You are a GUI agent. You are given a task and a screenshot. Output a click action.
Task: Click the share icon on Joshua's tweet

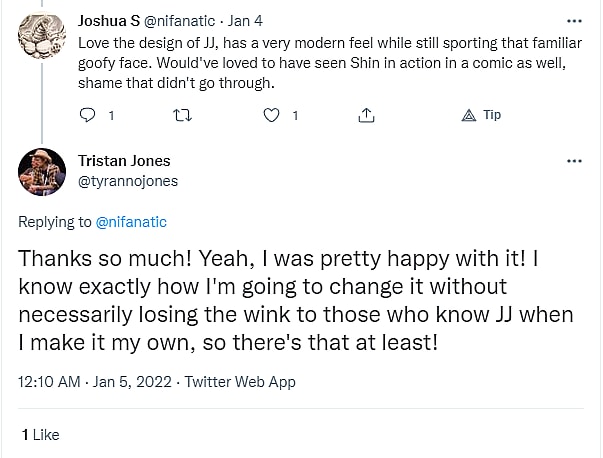366,115
